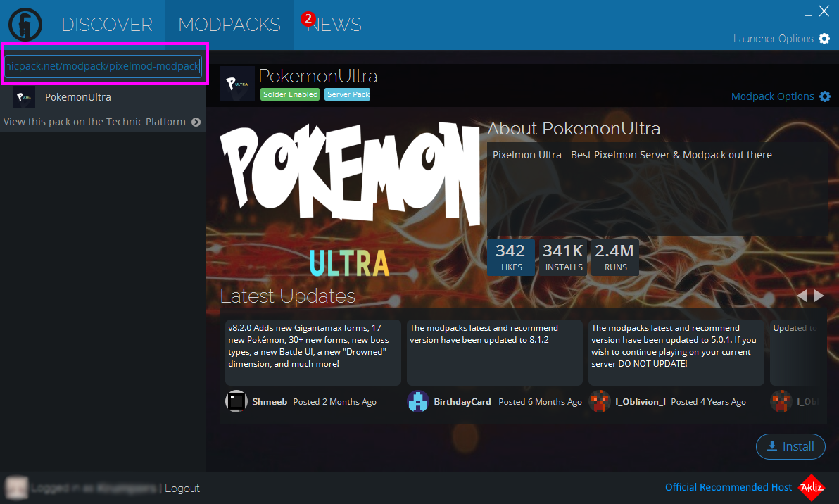The image size is (839, 504).
Task: Click 'Posted 4 Years Ago' text
Action: click(x=709, y=402)
